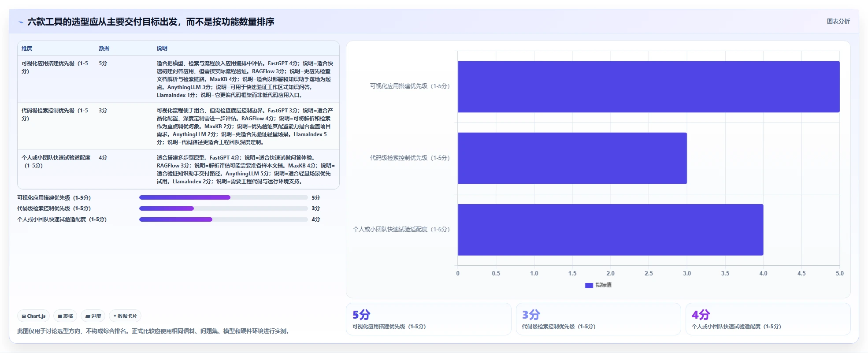Click the footer note starting 此图仅用于讨论选型方向
The width and height of the screenshot is (868, 353).
[154, 331]
